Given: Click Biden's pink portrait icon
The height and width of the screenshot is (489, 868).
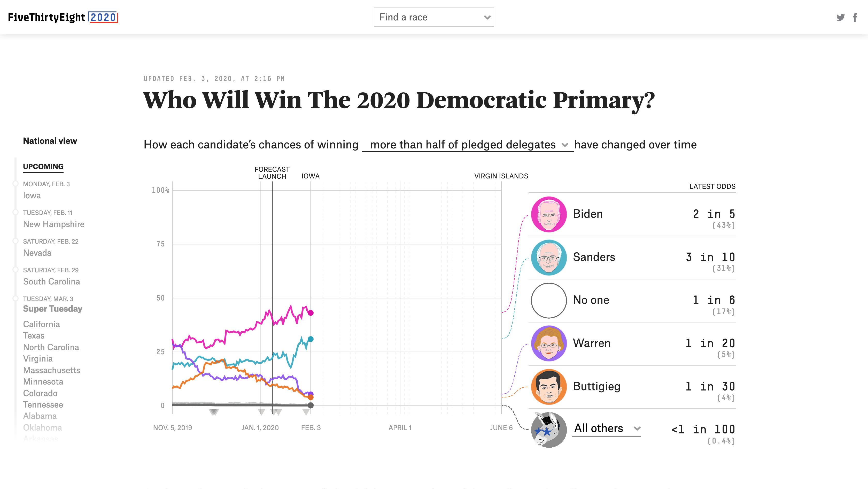Looking at the screenshot, I should click(x=548, y=214).
